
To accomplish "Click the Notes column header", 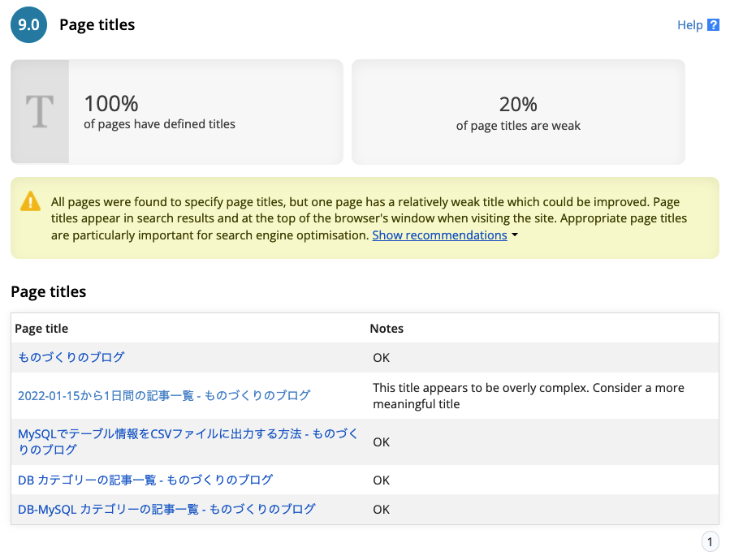I will coord(387,329).
